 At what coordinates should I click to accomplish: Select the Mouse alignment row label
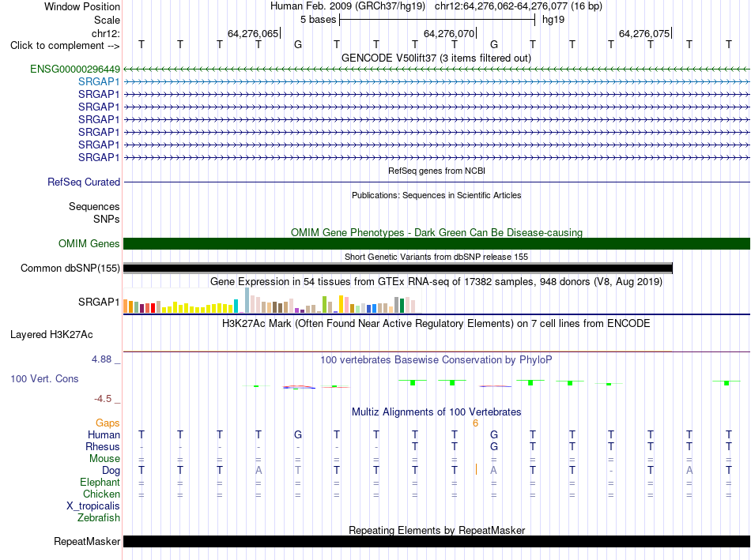click(104, 459)
